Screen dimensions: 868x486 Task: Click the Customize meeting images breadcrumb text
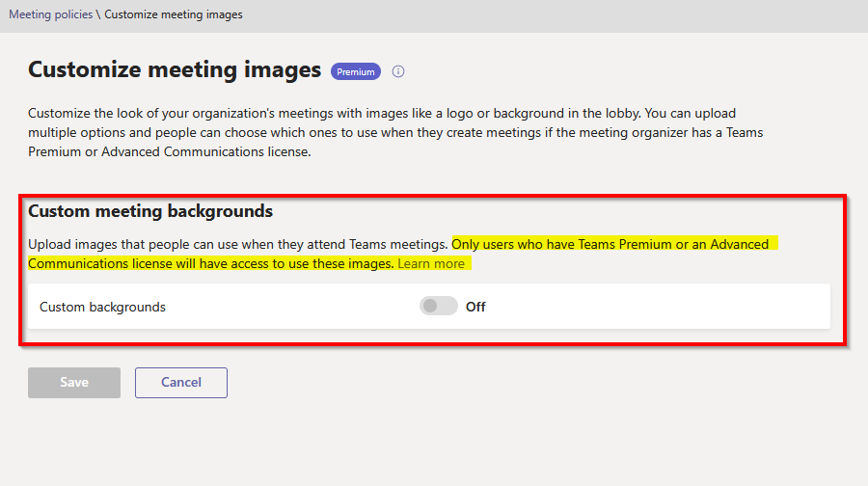[x=174, y=14]
